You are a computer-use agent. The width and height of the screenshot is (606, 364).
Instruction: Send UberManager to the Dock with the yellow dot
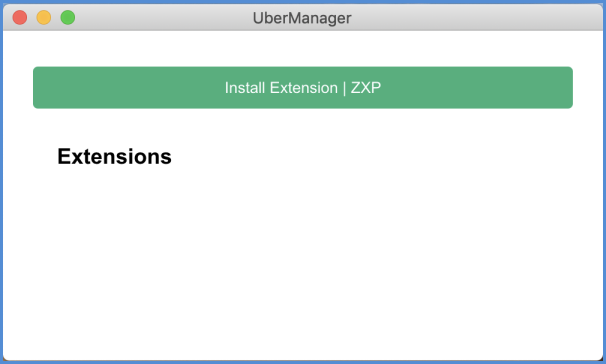(x=44, y=18)
